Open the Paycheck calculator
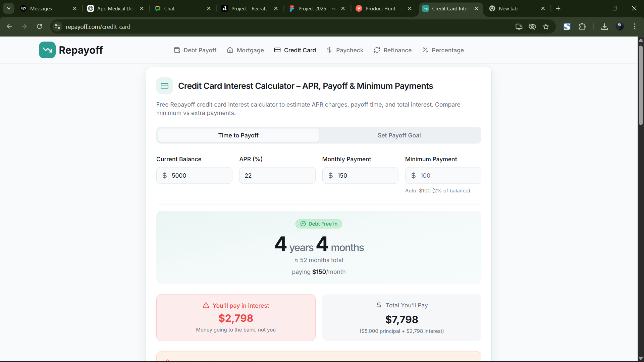 click(345, 50)
